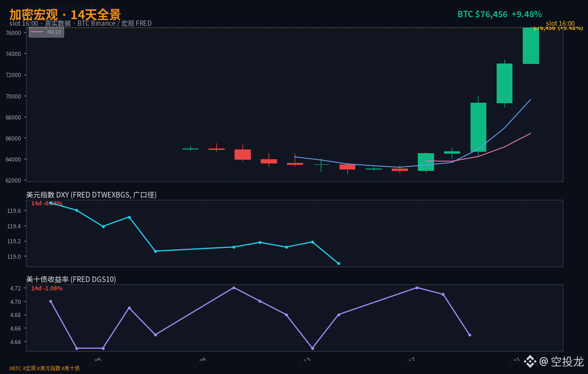Click the first purple DGS10 point at 4.70
This screenshot has height=374, width=588.
tap(51, 301)
